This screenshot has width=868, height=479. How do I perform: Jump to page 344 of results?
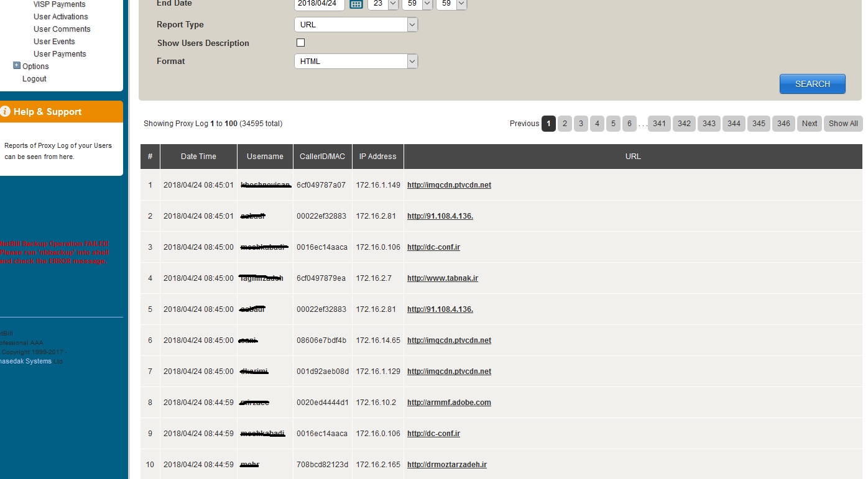point(734,124)
